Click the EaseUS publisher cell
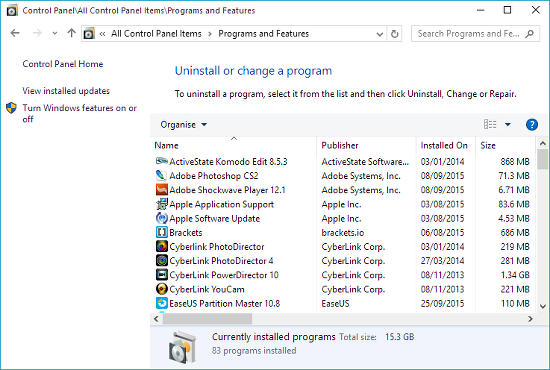 click(335, 303)
